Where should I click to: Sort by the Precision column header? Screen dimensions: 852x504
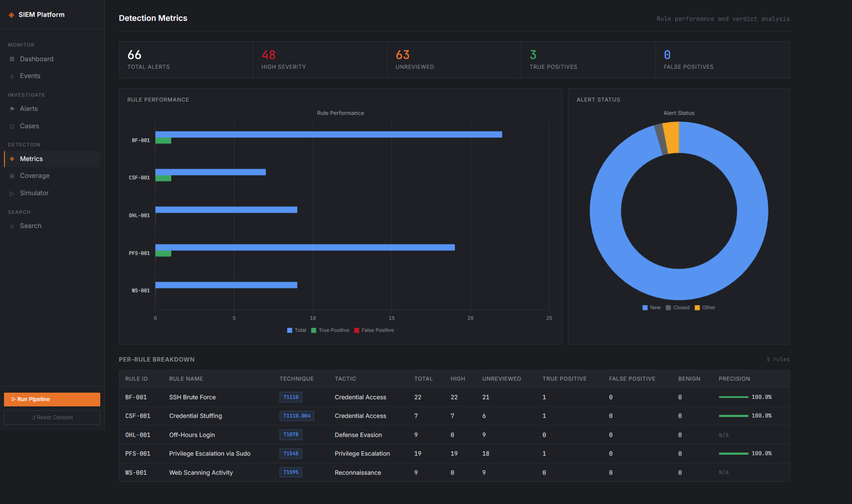point(734,379)
